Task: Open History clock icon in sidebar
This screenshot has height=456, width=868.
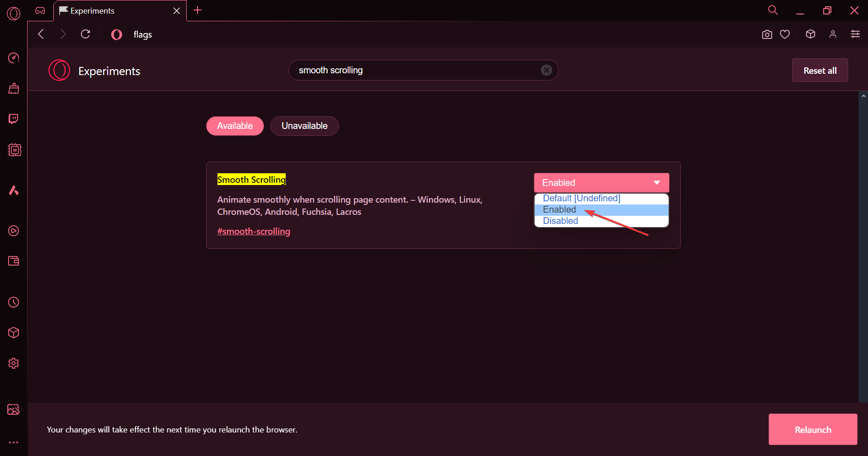Action: tap(14, 302)
